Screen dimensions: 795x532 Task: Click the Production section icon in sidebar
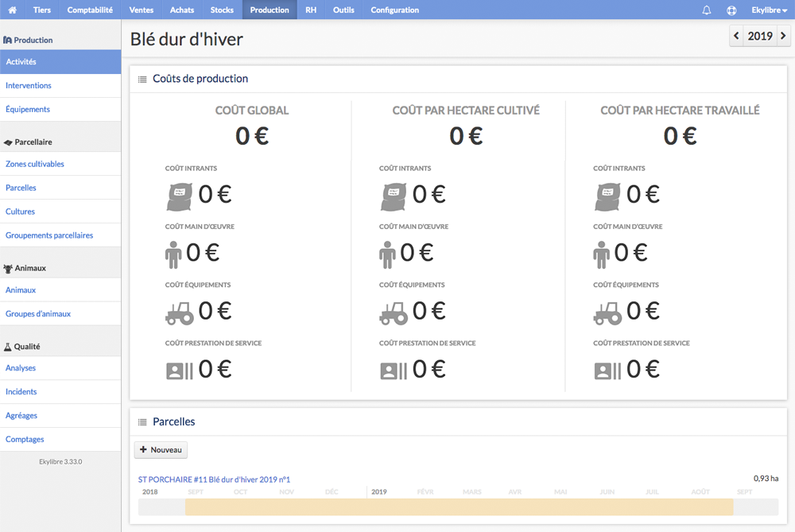(8, 40)
